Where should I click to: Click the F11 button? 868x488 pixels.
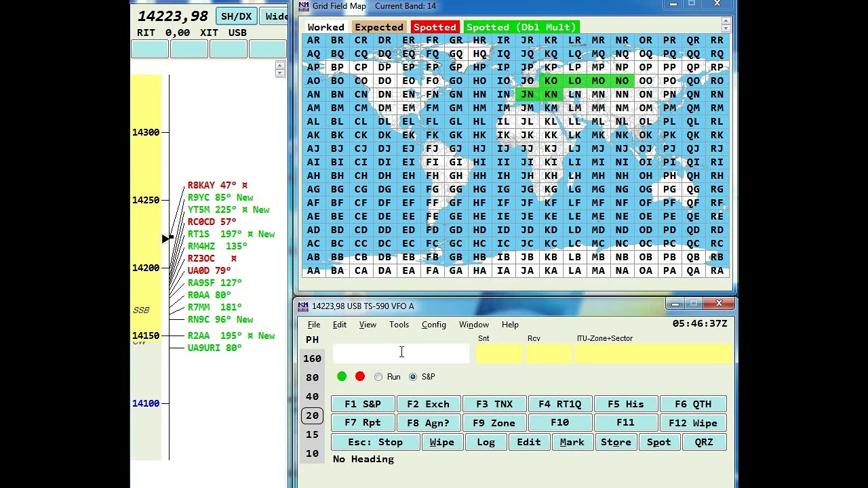626,423
